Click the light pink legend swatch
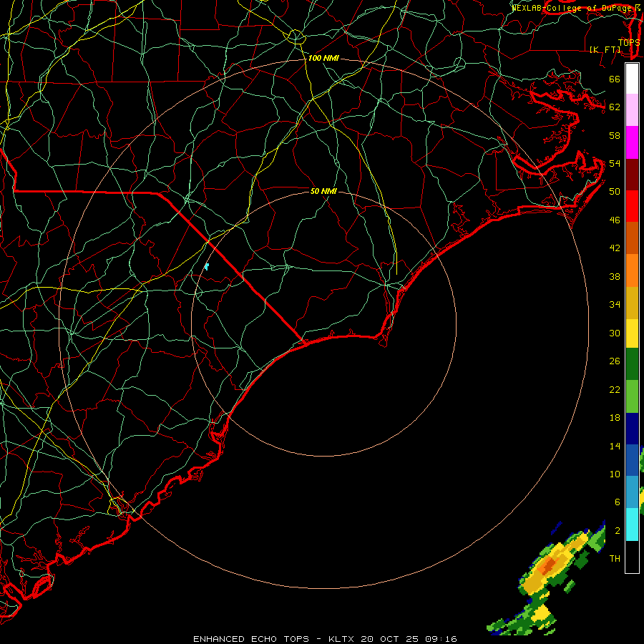This screenshot has width=644, height=644. 632,110
